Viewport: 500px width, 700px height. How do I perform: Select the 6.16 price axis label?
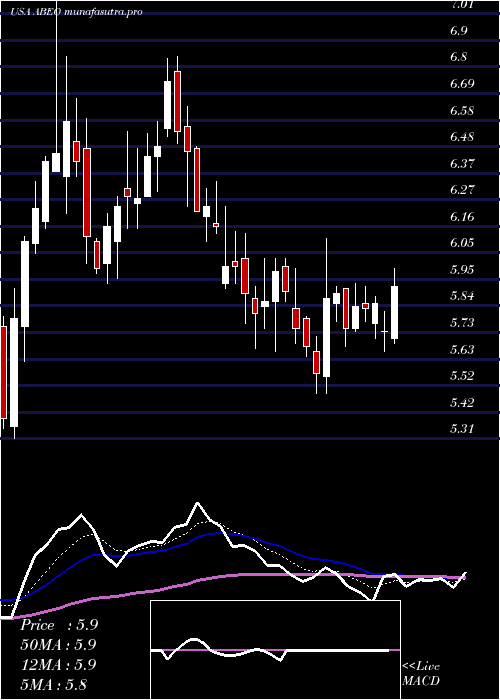[x=463, y=217]
